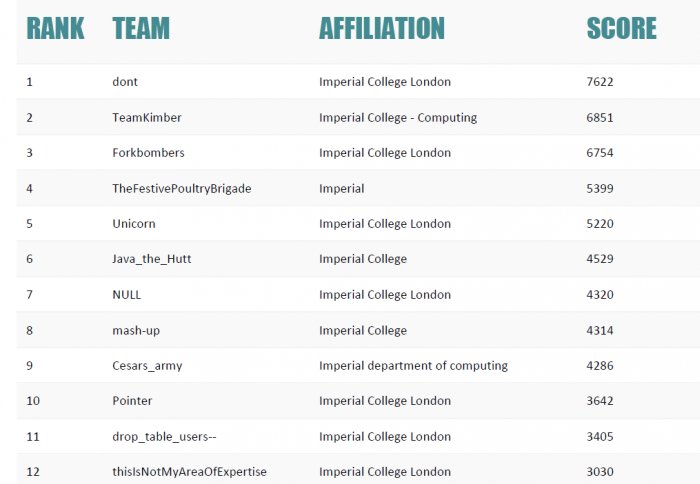Select 'Imperial department of computing' affiliation

coord(413,366)
